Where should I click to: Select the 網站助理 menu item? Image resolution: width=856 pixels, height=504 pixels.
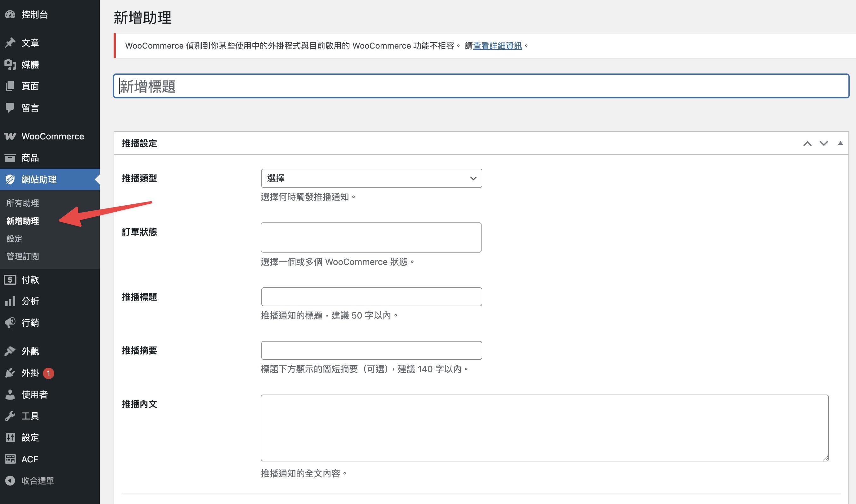coord(50,179)
